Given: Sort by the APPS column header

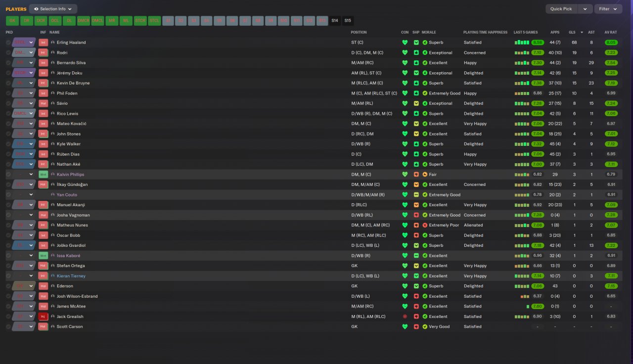Looking at the screenshot, I should coord(555,32).
